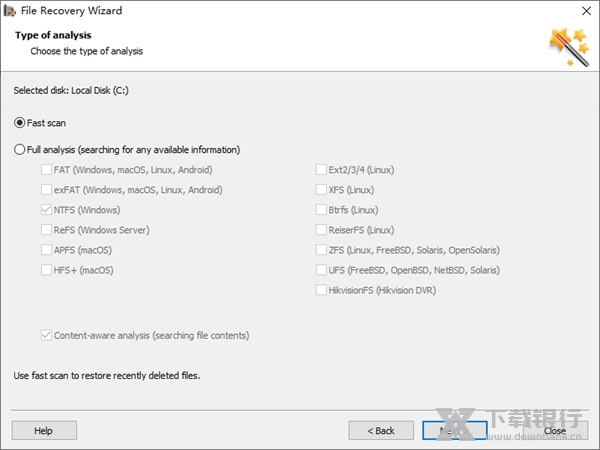Viewport: 600px width, 450px height.
Task: Select the Fast scan option
Action: pyautogui.click(x=20, y=123)
